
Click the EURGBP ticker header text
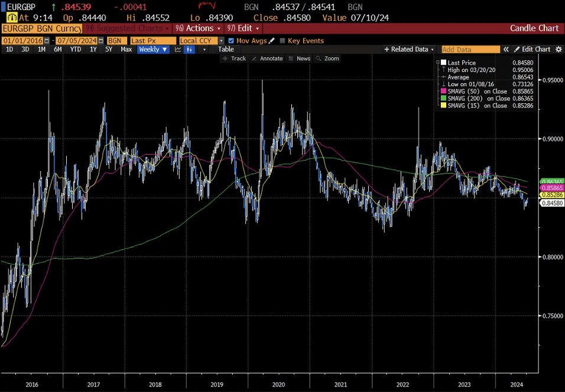(x=21, y=6)
